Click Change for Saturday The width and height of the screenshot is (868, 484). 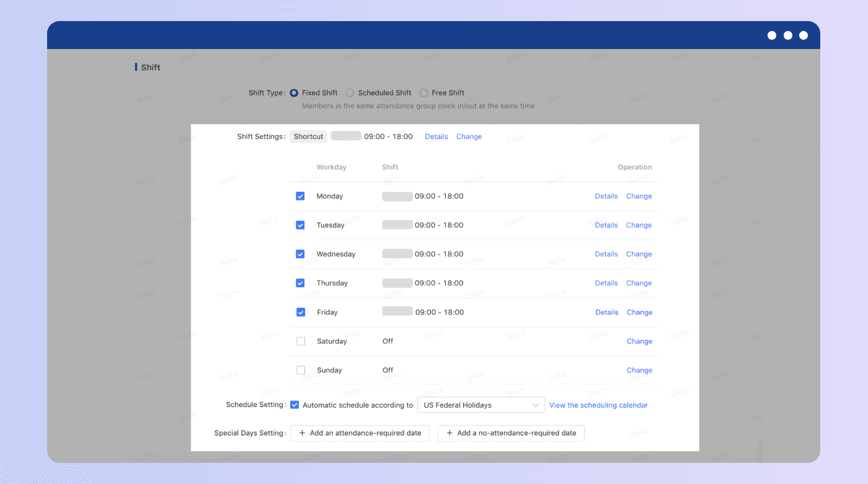click(639, 341)
